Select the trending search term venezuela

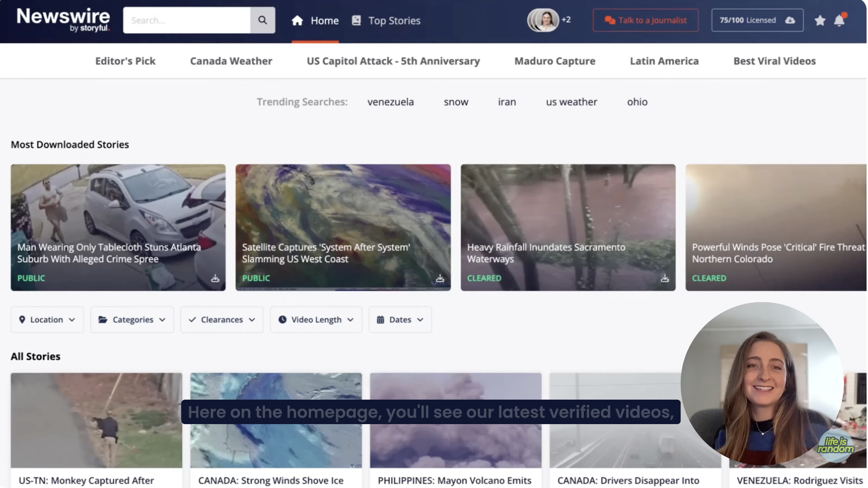coord(390,102)
